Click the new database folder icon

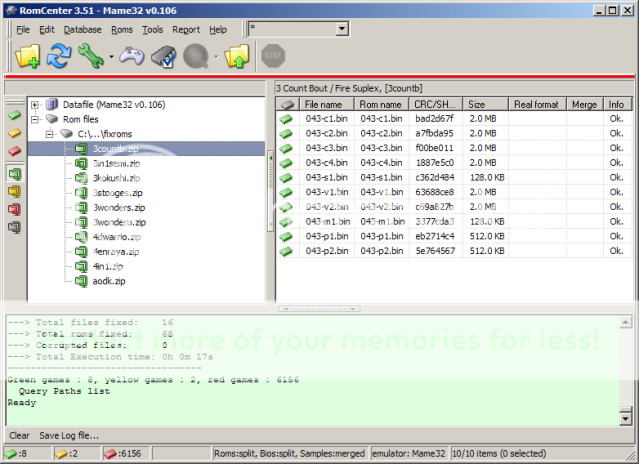29,57
